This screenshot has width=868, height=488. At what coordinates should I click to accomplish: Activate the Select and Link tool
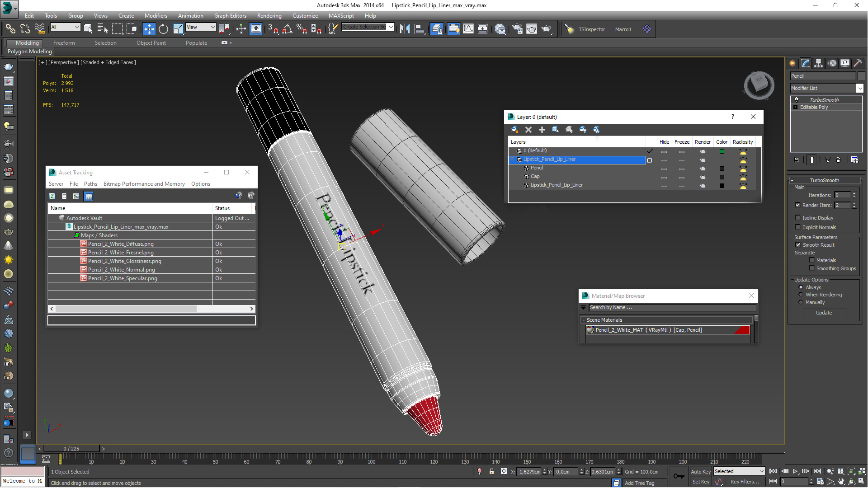(10, 29)
